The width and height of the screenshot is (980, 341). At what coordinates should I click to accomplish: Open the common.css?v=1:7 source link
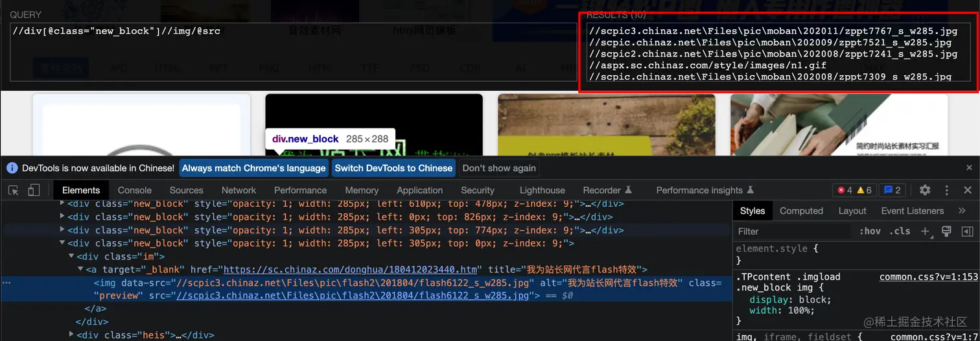point(935,336)
